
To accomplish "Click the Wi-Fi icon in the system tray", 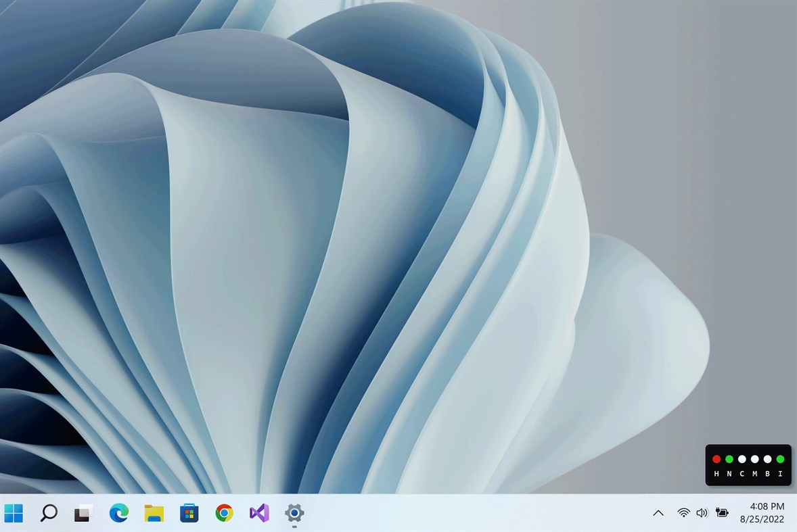I will pos(683,514).
